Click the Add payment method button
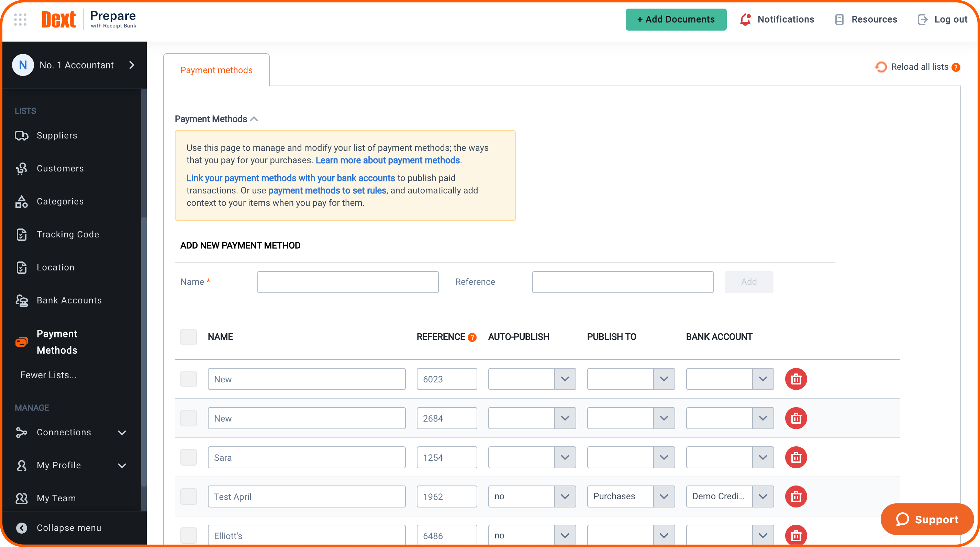The image size is (980, 547). tap(749, 282)
